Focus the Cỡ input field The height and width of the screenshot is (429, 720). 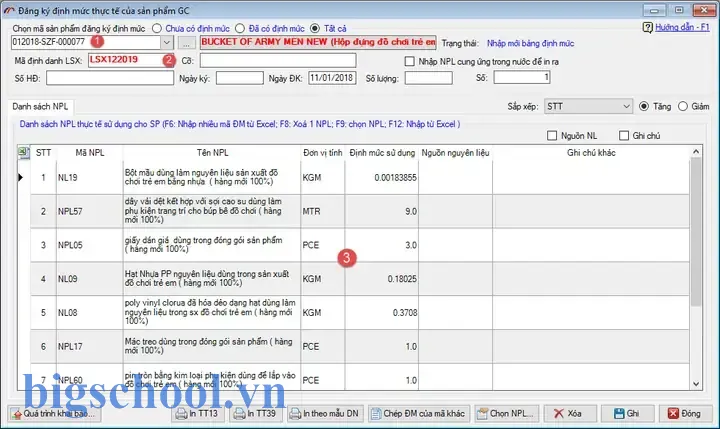point(278,60)
